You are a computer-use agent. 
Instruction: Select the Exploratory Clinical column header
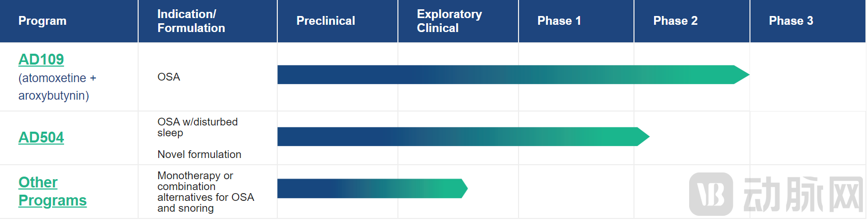pyautogui.click(x=449, y=21)
